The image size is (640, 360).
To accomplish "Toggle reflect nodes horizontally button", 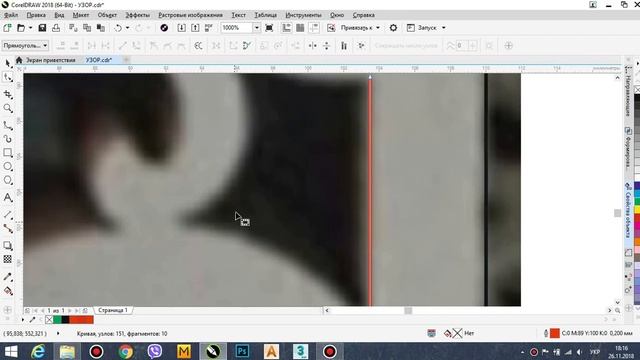I will [313, 46].
